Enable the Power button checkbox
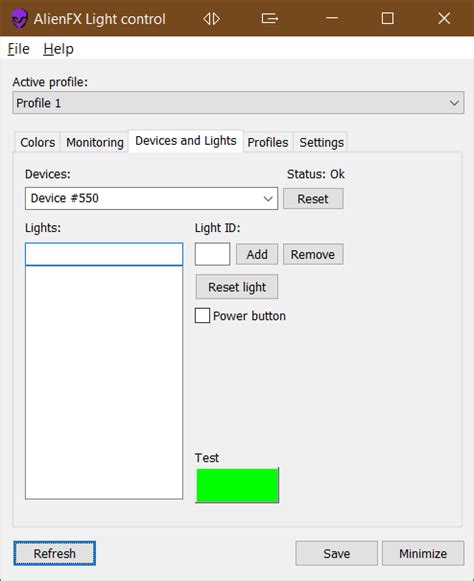Image resolution: width=474 pixels, height=581 pixels. pyautogui.click(x=202, y=316)
